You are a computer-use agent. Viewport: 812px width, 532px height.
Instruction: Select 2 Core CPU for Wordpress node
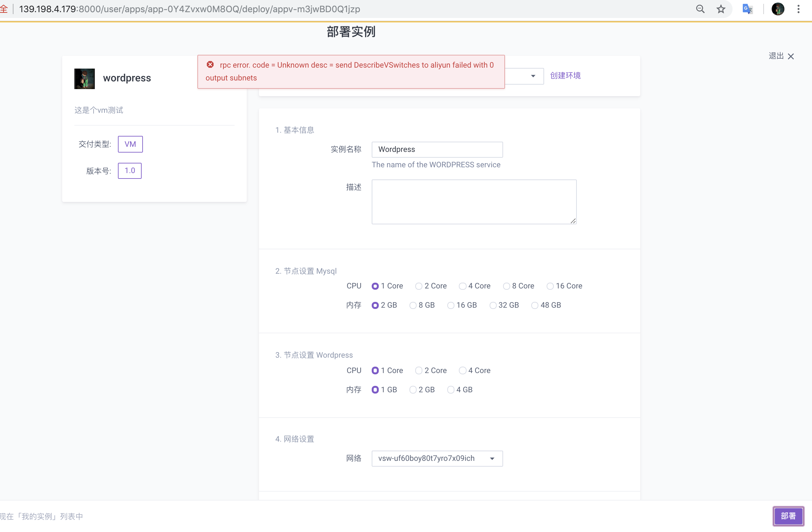click(418, 370)
